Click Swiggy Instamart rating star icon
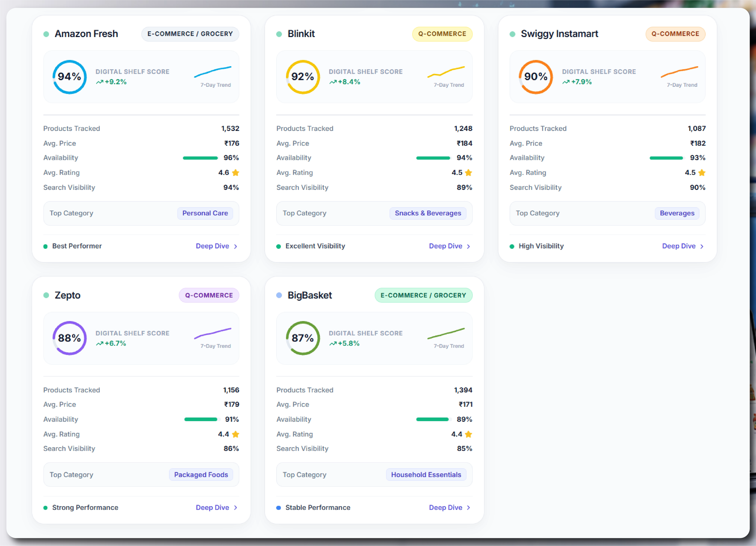Screen dimensions: 756x546 [x=702, y=173]
